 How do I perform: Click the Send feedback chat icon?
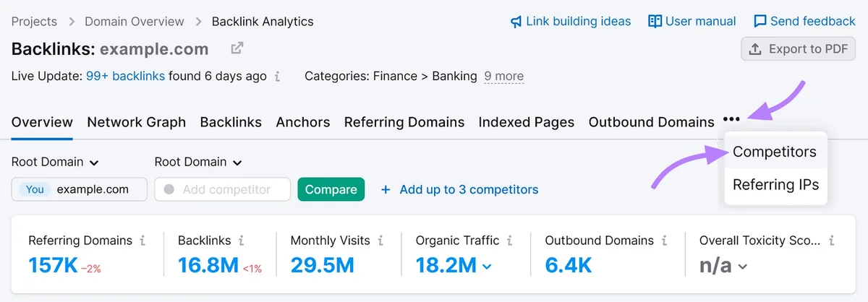click(x=760, y=21)
